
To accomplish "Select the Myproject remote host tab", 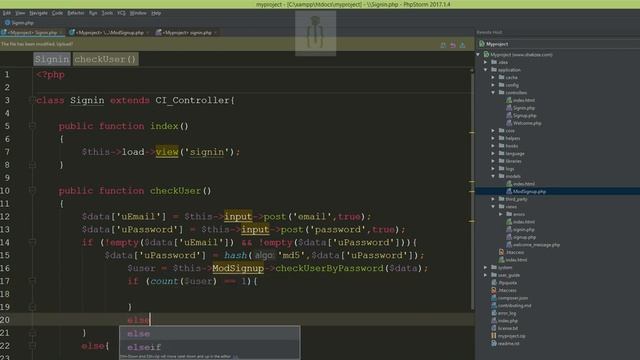I will [x=493, y=44].
